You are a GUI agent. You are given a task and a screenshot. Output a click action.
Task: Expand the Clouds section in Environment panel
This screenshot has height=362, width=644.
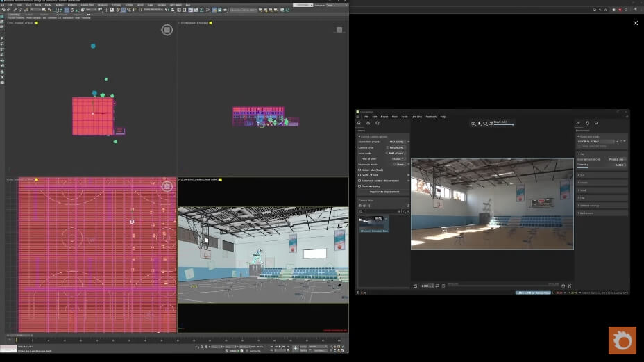(602, 183)
